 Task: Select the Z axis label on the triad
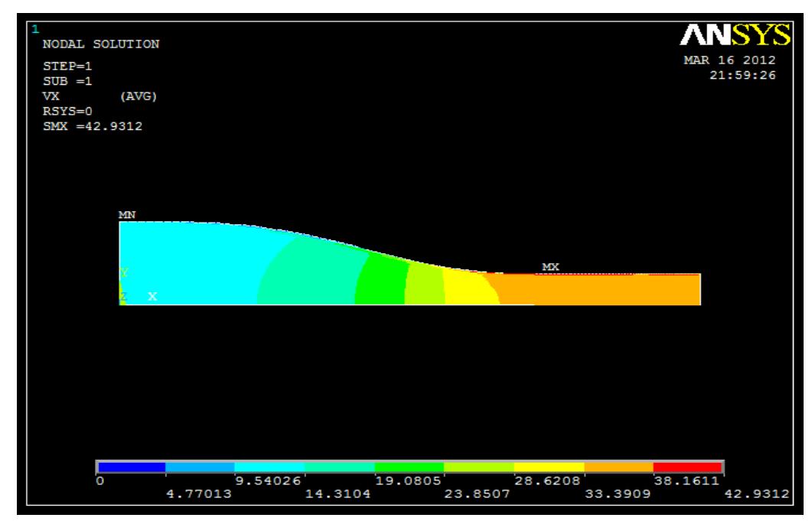tap(124, 296)
